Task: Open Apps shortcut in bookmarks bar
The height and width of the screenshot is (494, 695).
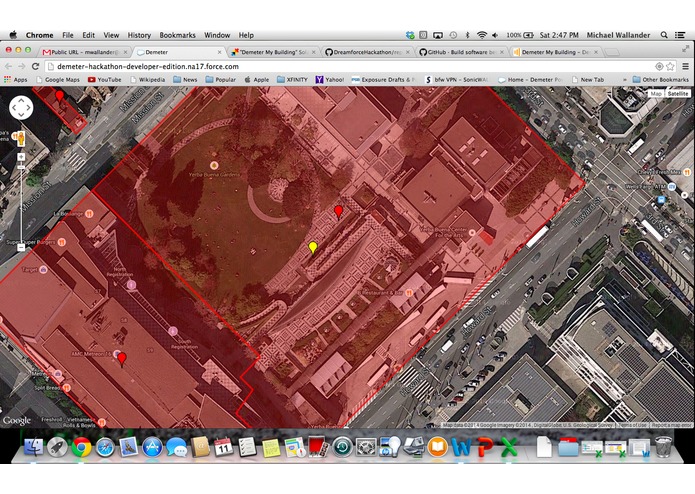Action: pyautogui.click(x=16, y=80)
